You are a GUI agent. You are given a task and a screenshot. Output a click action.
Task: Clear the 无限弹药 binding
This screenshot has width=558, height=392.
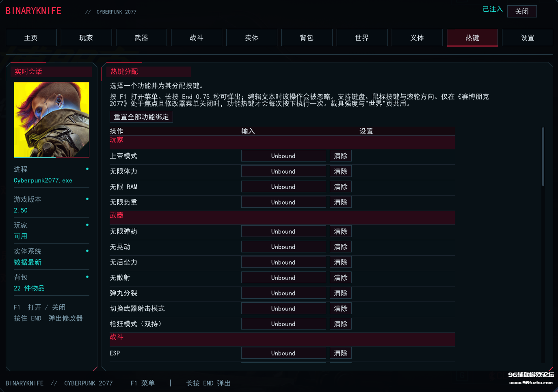pos(341,231)
